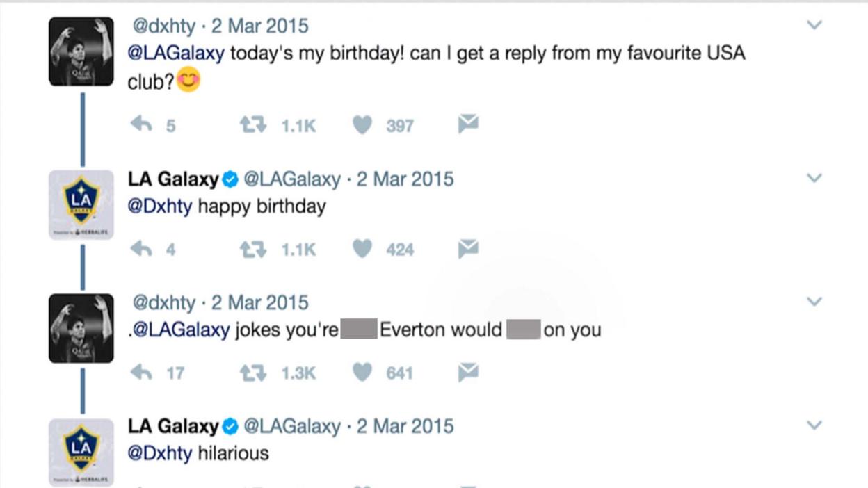View @dxhty's avatar on the first tweet

(81, 52)
